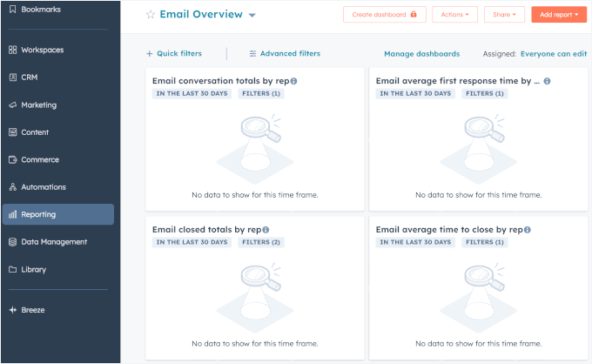The image size is (592, 364).
Task: Select Marketing in the left navigation
Action: pyautogui.click(x=38, y=105)
